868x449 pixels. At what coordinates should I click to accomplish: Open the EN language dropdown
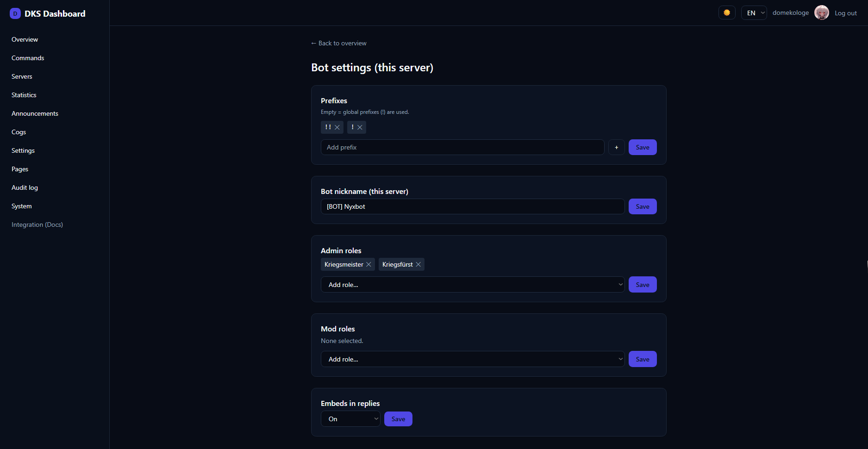[x=754, y=13]
